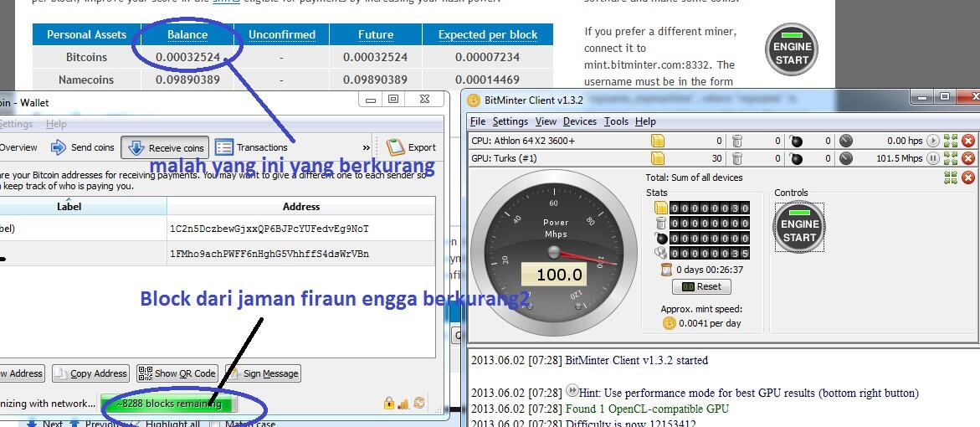
Task: Click the 101.5 Mhps GPU speed value
Action: (899, 158)
